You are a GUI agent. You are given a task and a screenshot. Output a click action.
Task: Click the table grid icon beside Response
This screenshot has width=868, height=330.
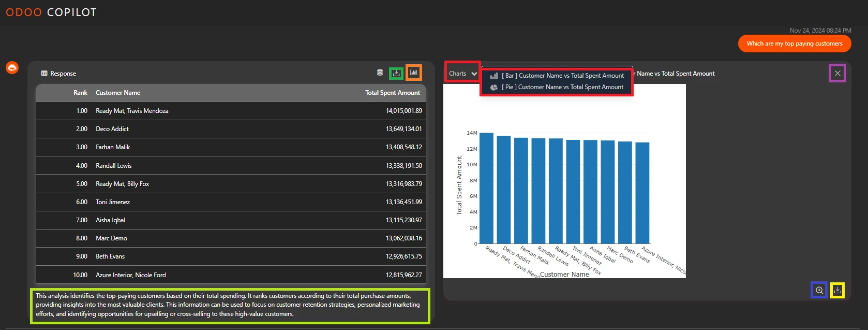[x=44, y=74]
